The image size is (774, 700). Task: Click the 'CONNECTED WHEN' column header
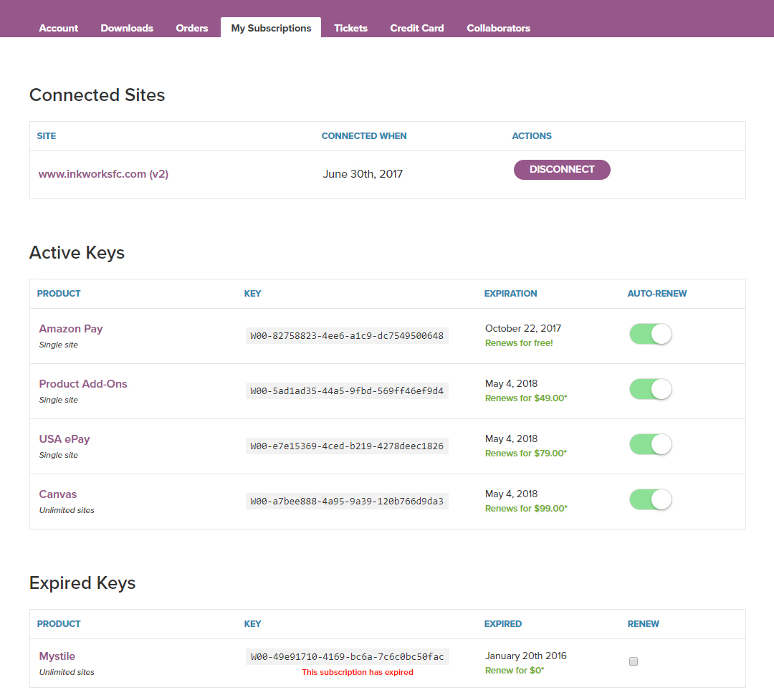pos(364,136)
